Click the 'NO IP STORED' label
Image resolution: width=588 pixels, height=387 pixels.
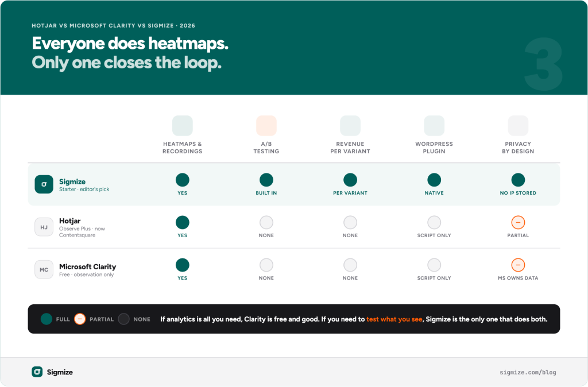point(518,193)
